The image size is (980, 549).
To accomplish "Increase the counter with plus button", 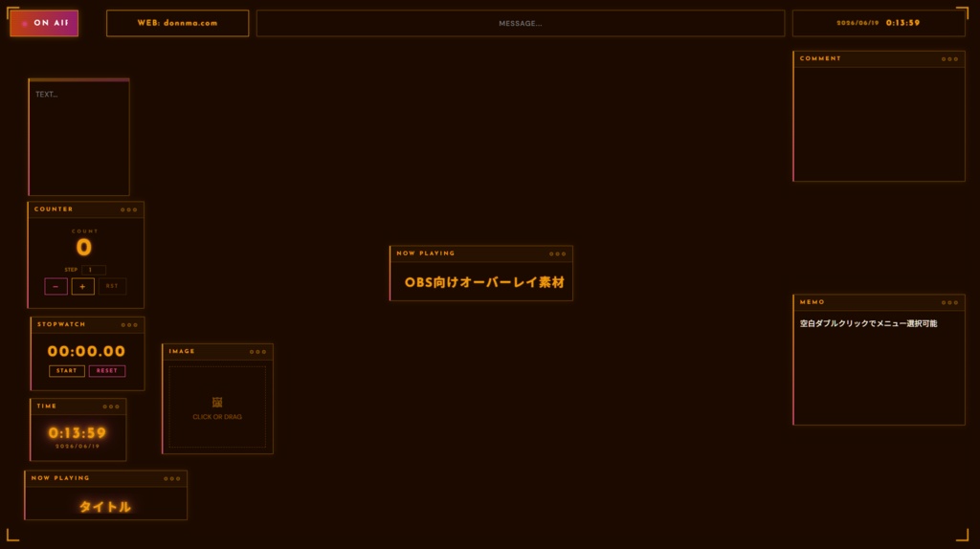I will pos(82,286).
